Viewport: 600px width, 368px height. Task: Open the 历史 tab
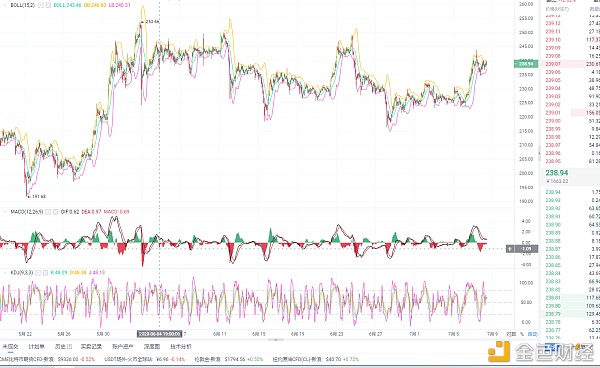pyautogui.click(x=60, y=347)
